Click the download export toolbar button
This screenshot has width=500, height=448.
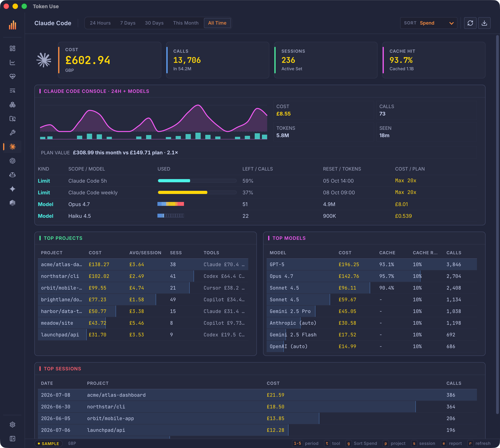[484, 23]
